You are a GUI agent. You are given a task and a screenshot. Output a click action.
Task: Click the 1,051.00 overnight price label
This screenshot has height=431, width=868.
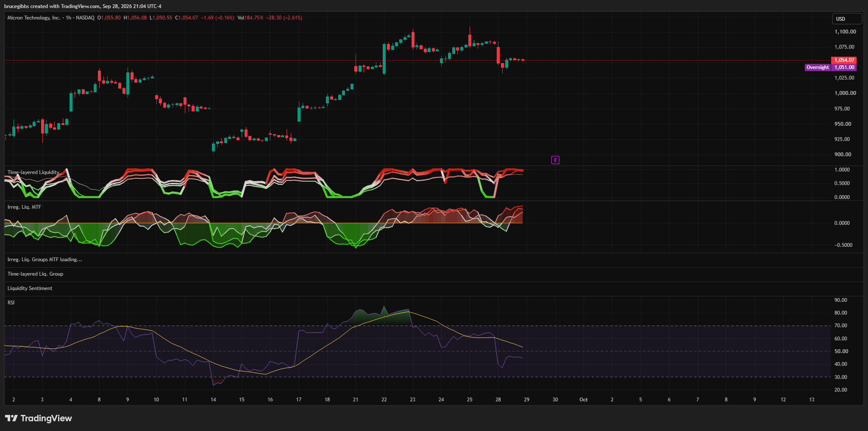(844, 67)
